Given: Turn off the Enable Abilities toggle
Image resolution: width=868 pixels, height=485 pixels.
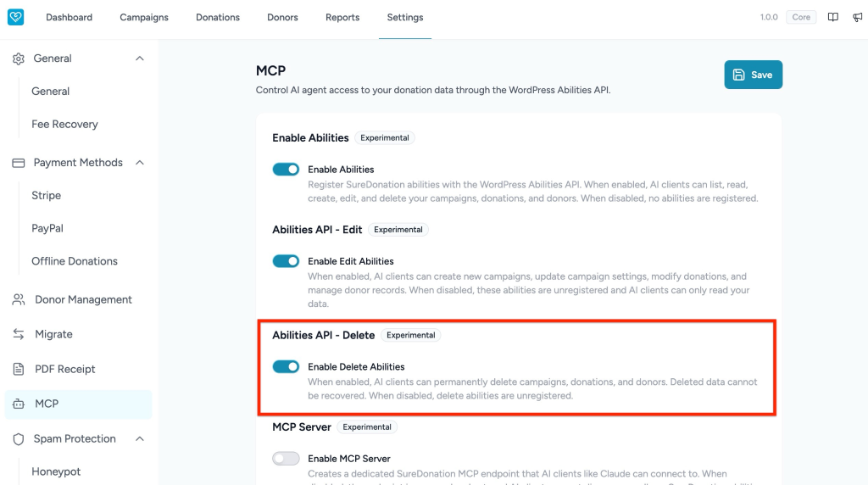Looking at the screenshot, I should (286, 170).
